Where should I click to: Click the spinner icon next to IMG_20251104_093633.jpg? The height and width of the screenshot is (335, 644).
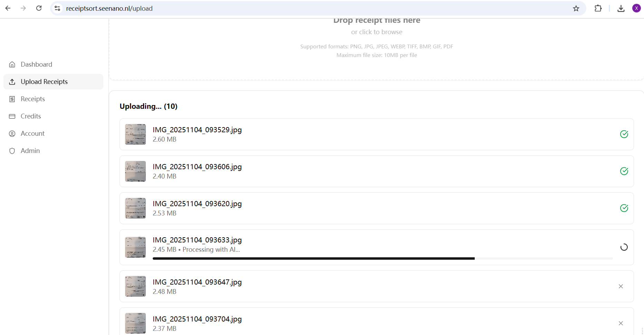tap(624, 247)
